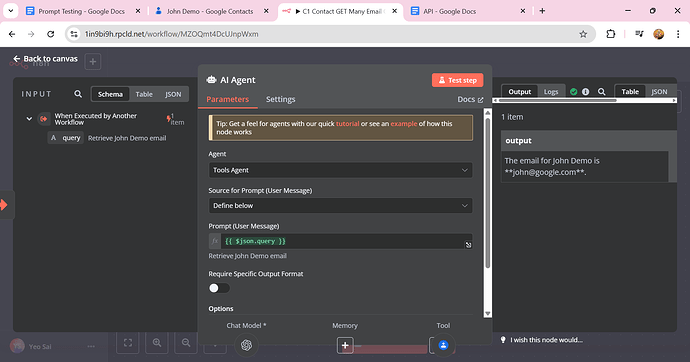Viewport: 690px width, 362px height.
Task: Switch to the Settings tab
Action: (x=280, y=99)
